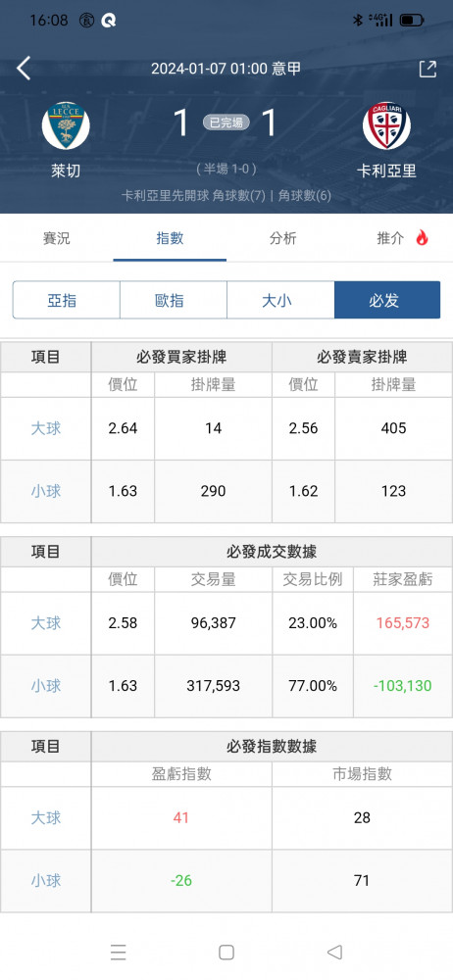Screen dimensions: 453x980
Task: Select the 歐指 segment button
Action: (x=174, y=301)
